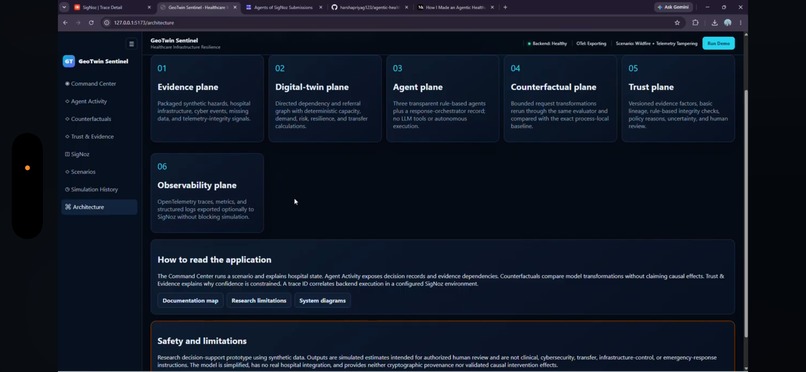Select the 02 Digital-twin plane card
Image resolution: width=806 pixels, height=372 pixels.
[325, 99]
